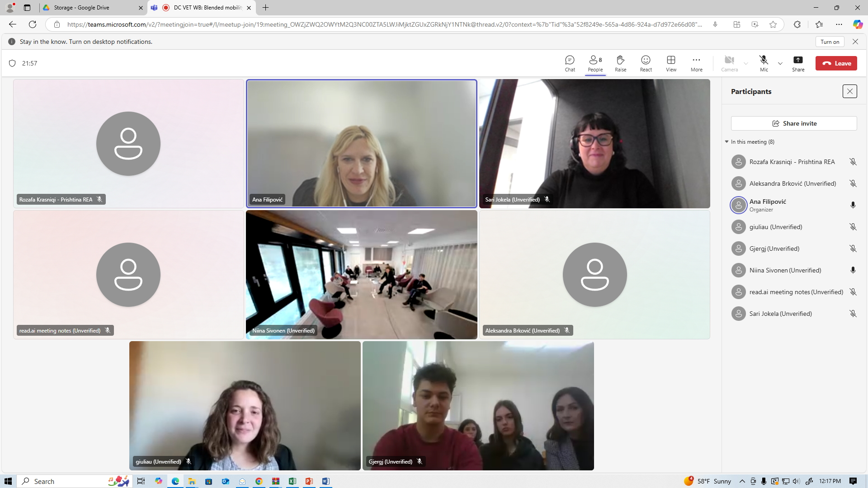Click the Raise hand icon

click(620, 63)
